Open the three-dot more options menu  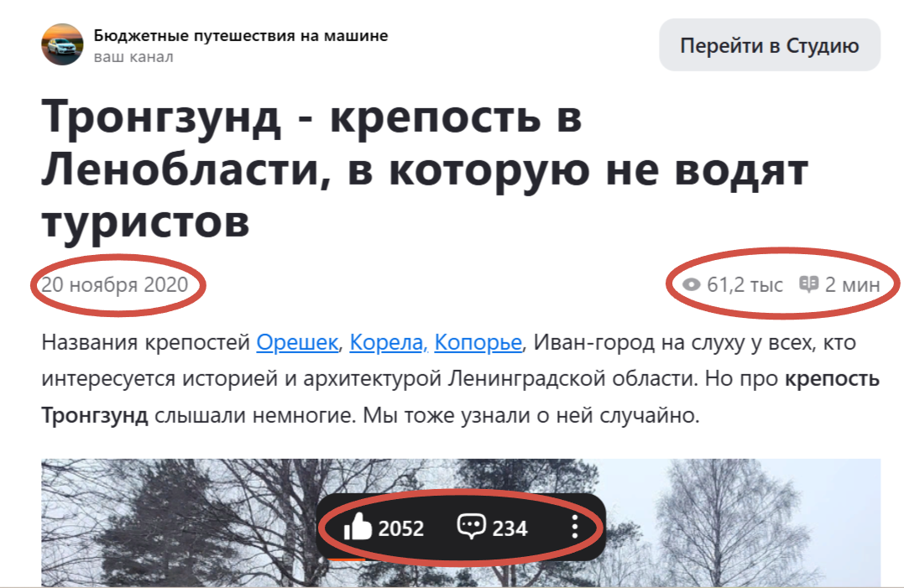pyautogui.click(x=574, y=527)
